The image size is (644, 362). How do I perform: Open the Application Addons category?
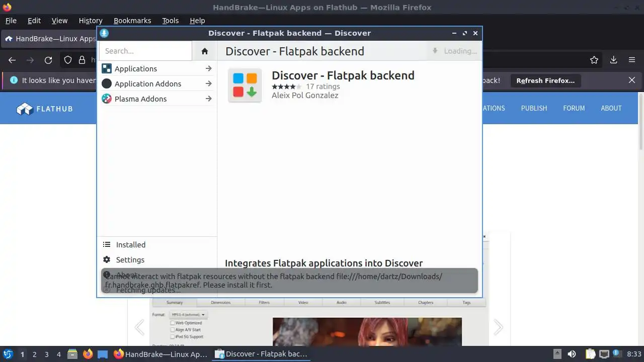click(x=156, y=84)
